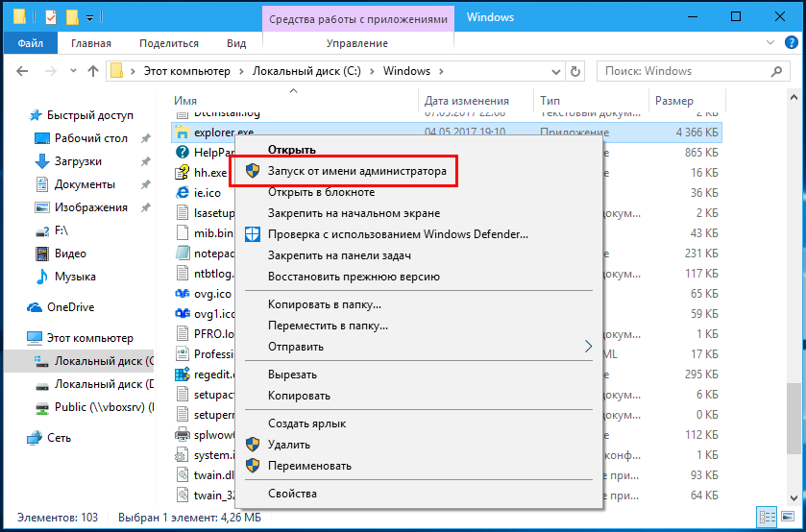806x532 pixels.
Task: Click the Back navigation arrow
Action: point(22,71)
